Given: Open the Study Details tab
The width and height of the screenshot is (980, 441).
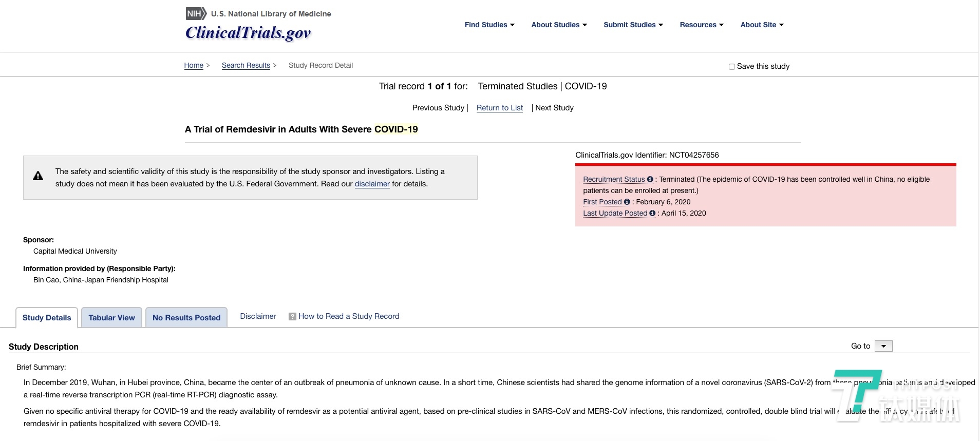Looking at the screenshot, I should [x=47, y=318].
